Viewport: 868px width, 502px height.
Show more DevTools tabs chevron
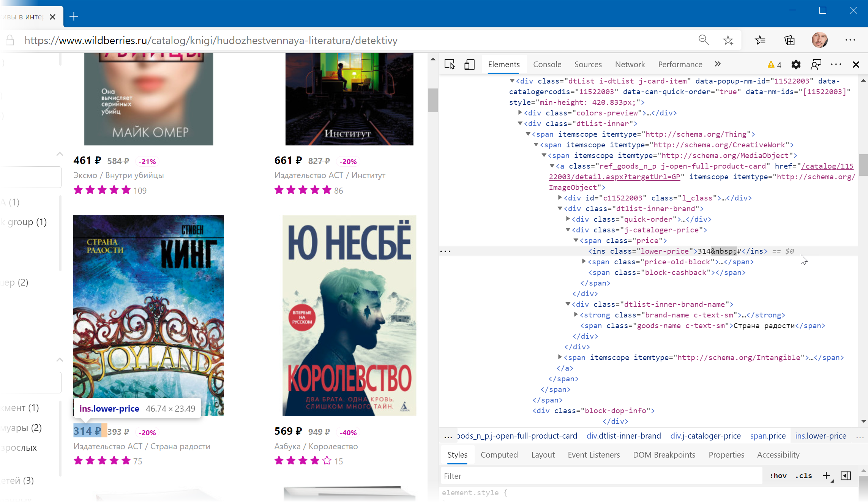717,64
